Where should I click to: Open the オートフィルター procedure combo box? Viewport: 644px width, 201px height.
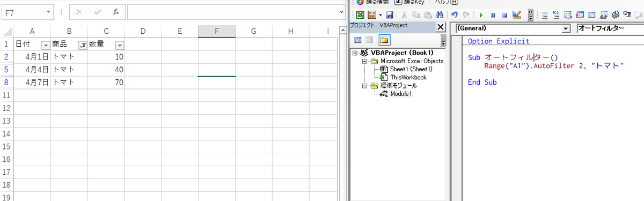click(610, 28)
